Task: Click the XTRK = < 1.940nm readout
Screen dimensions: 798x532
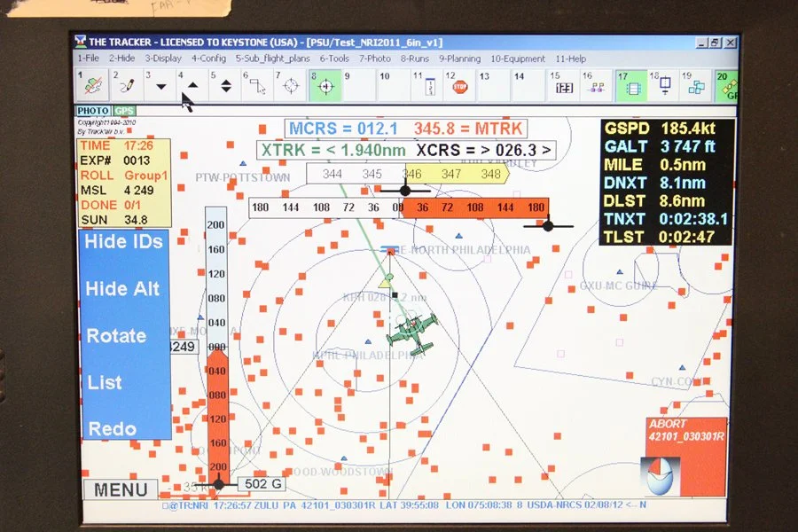Action: tap(333, 150)
